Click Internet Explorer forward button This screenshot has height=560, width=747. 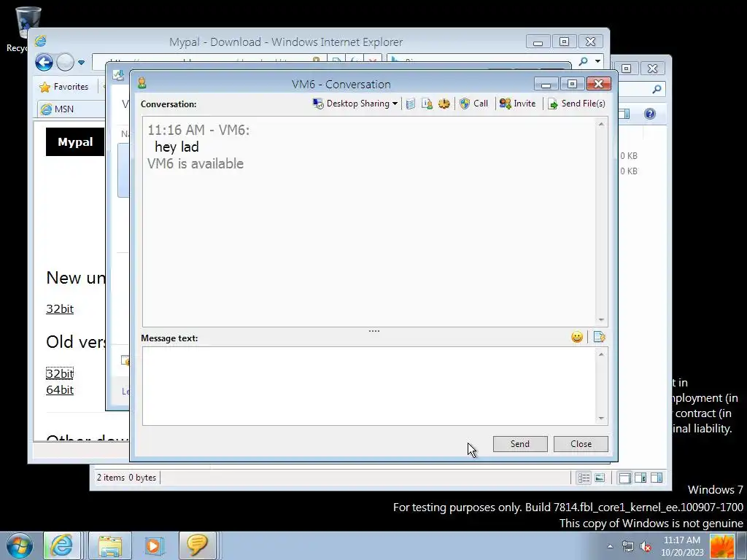(65, 63)
